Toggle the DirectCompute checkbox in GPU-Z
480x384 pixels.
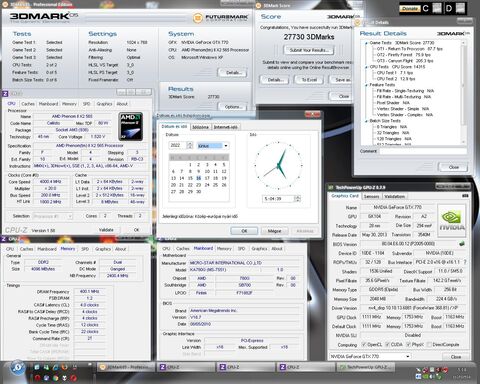click(429, 344)
